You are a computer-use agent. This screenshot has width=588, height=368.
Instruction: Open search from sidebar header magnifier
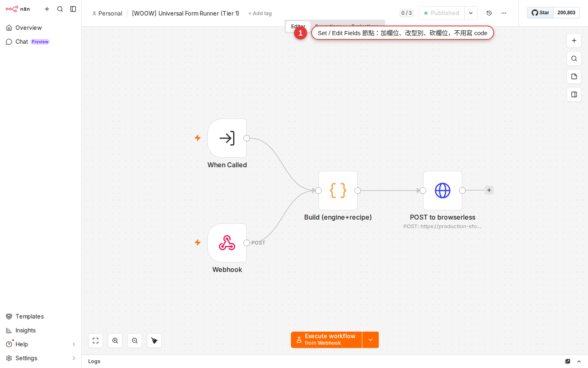pos(60,9)
